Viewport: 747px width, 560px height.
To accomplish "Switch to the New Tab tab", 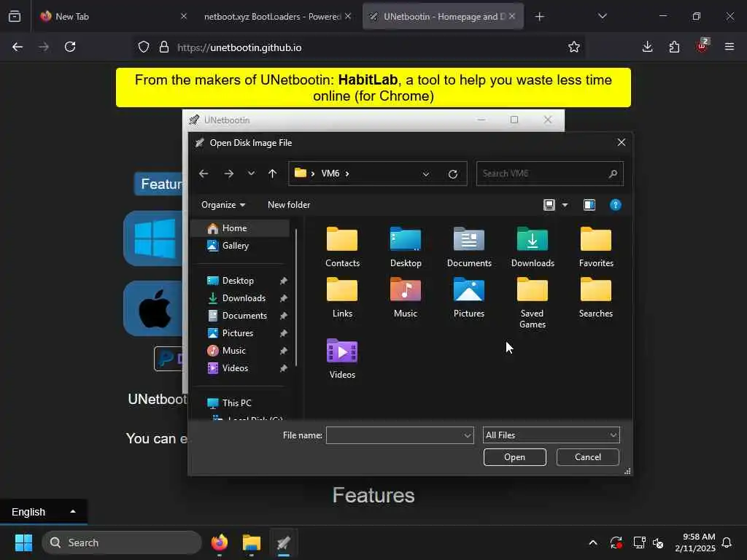I will click(112, 16).
